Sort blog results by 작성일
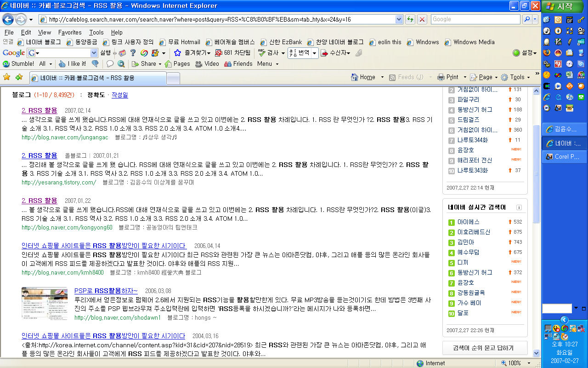Image resolution: width=588 pixels, height=368 pixels. (x=120, y=95)
